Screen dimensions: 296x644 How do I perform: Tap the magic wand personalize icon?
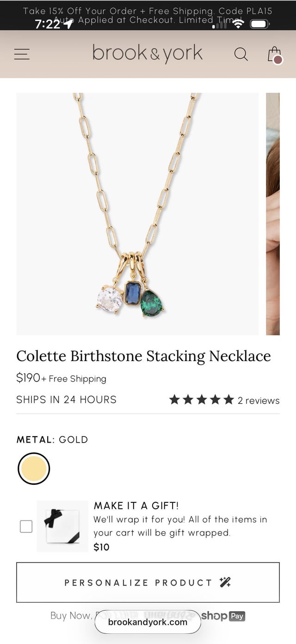225,582
